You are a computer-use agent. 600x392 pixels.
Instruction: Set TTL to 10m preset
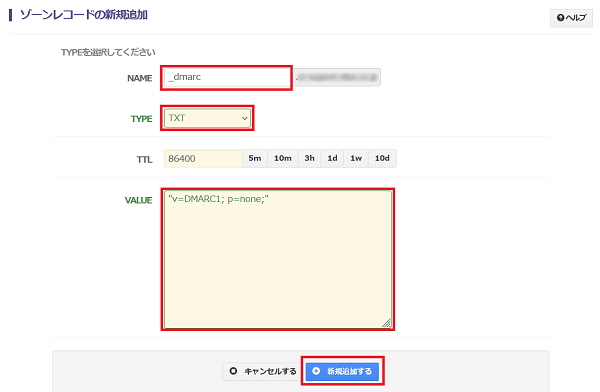click(x=283, y=158)
